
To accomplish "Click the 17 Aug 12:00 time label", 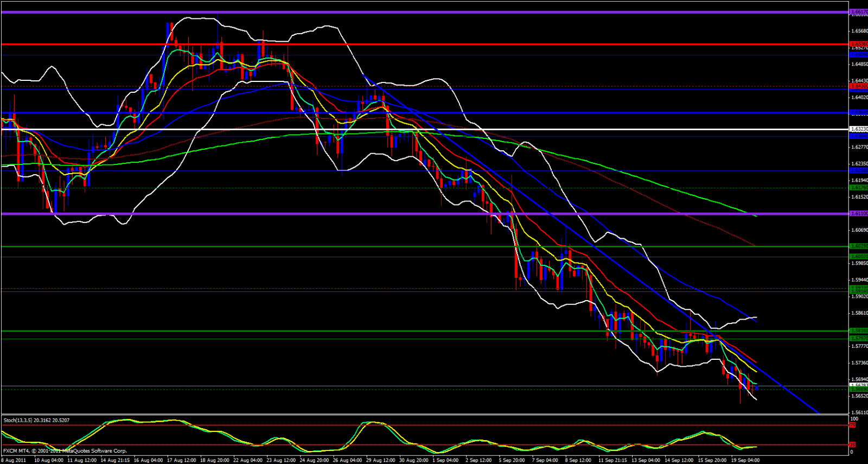I will 181,460.
